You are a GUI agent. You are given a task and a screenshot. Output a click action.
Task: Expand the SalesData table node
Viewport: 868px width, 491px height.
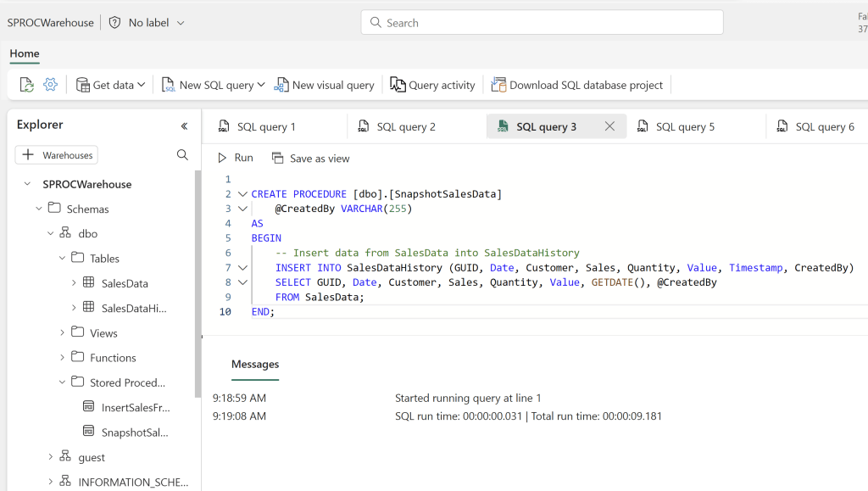click(74, 283)
